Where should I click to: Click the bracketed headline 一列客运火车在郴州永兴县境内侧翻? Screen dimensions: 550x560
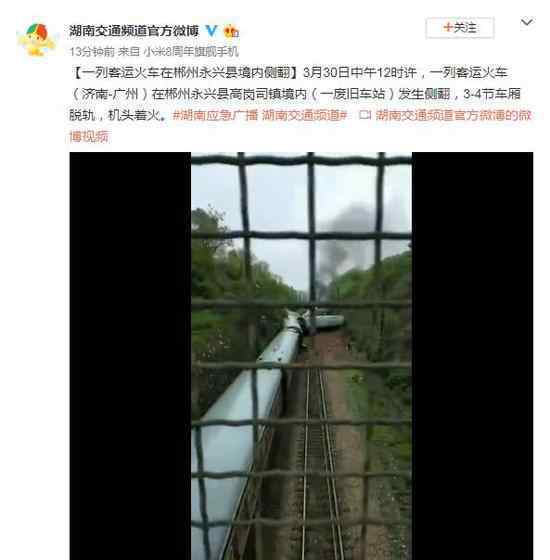pos(186,73)
